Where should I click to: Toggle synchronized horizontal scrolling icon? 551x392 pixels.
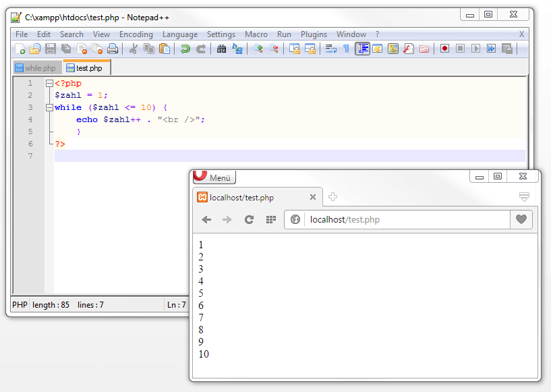[310, 49]
